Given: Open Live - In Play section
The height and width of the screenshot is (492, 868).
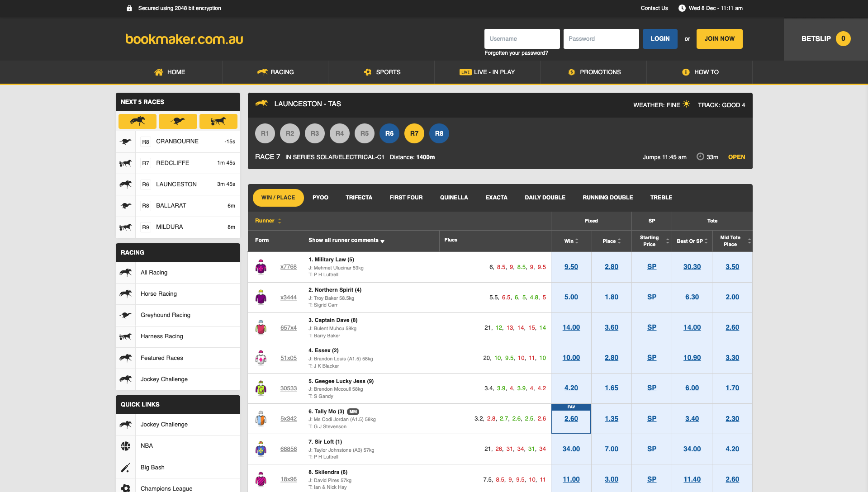Looking at the screenshot, I should pos(487,72).
